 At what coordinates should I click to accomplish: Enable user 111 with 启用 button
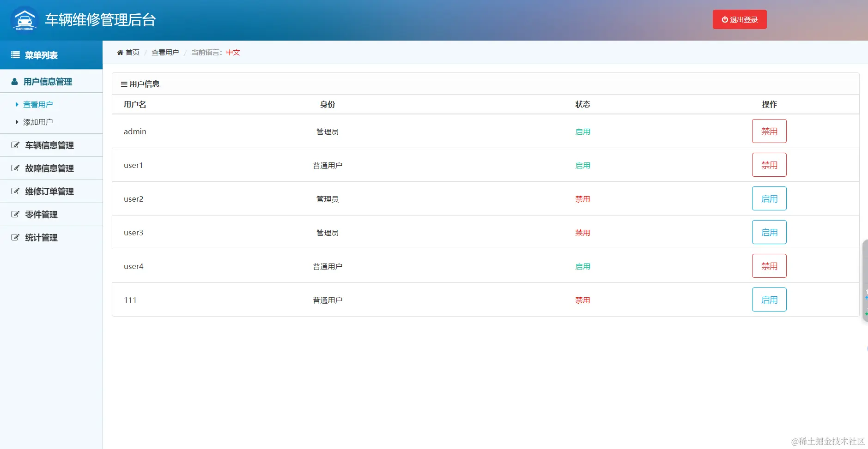click(x=769, y=299)
